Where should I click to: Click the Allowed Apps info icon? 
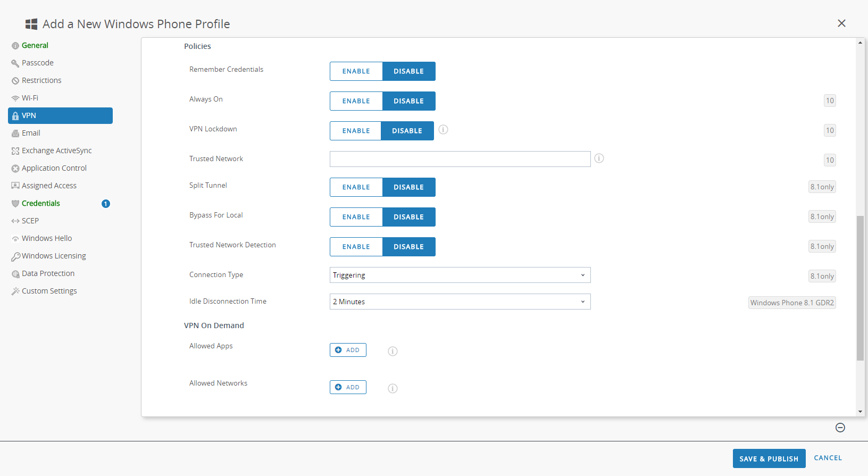[393, 351]
